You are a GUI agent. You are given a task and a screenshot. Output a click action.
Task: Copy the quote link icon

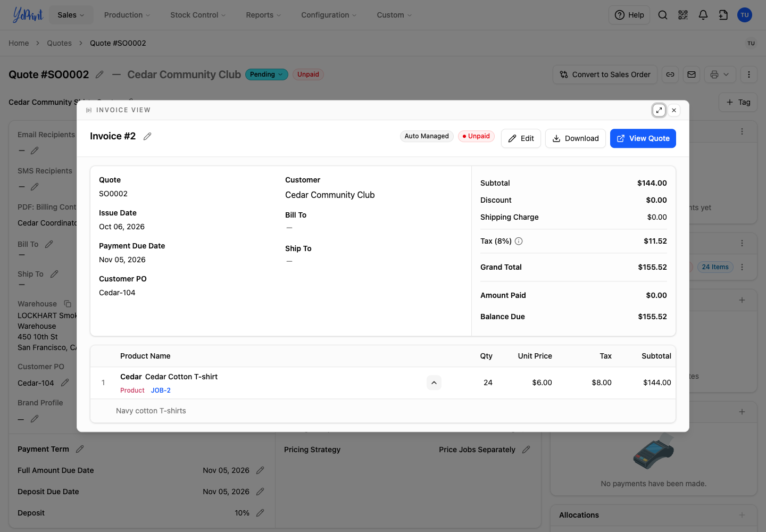pos(670,74)
